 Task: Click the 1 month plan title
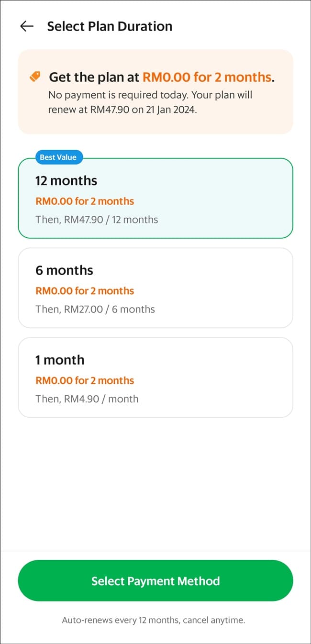(59, 360)
